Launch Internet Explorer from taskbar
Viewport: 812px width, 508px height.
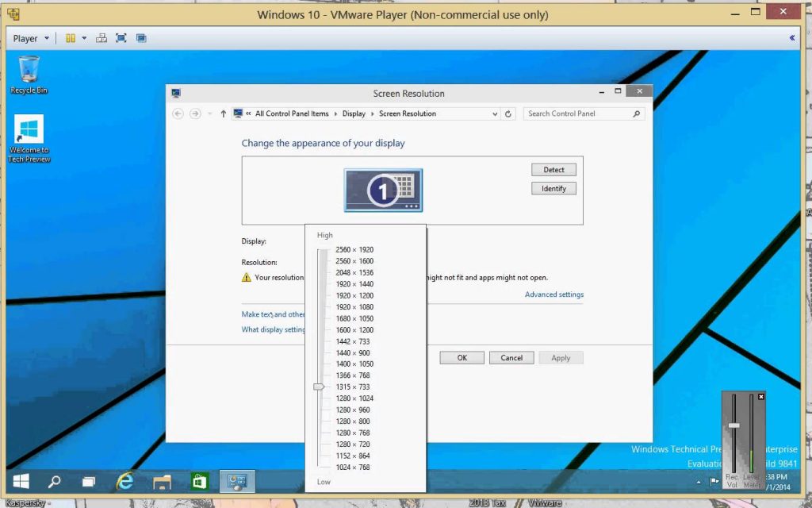(124, 482)
